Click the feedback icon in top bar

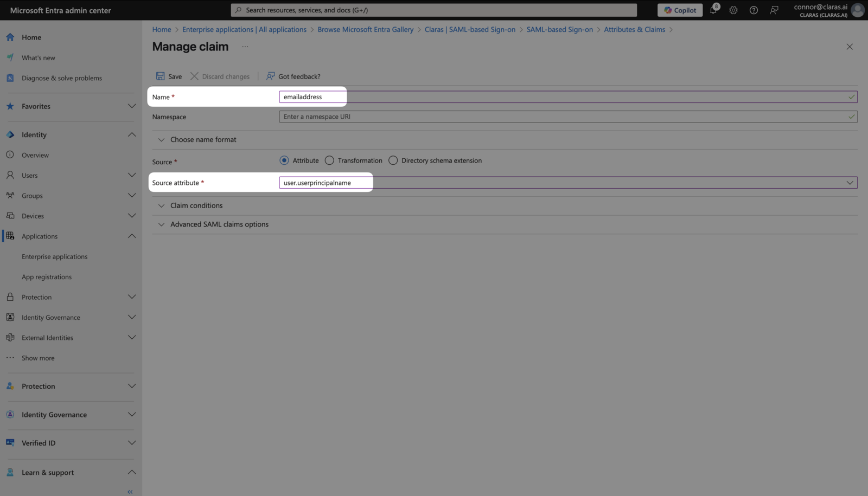pos(774,10)
